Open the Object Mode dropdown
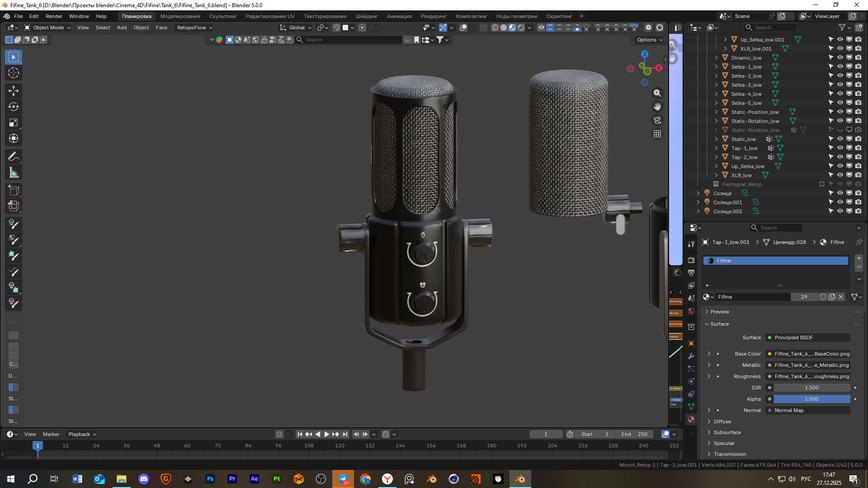 coord(47,28)
